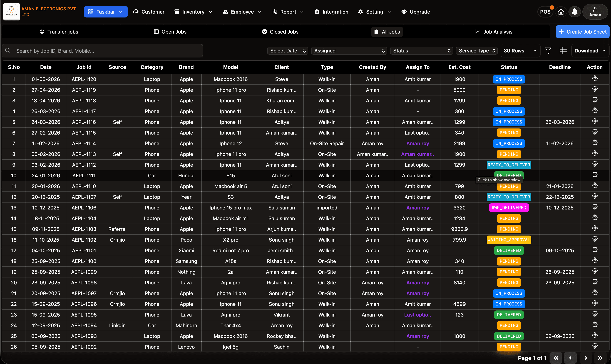Viewport: 611px width, 364px height.
Task: Open the Download dropdown
Action: tap(590, 50)
